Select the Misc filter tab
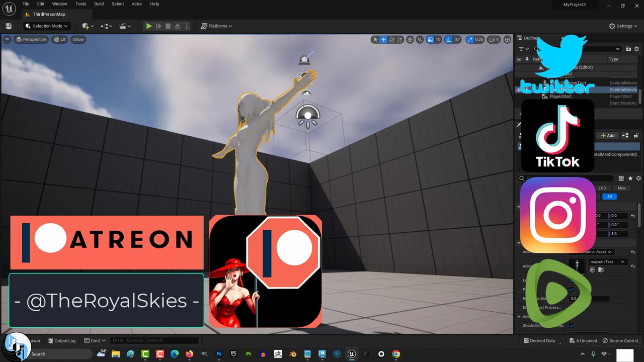Image resolution: width=644 pixels, height=362 pixels. tap(622, 188)
